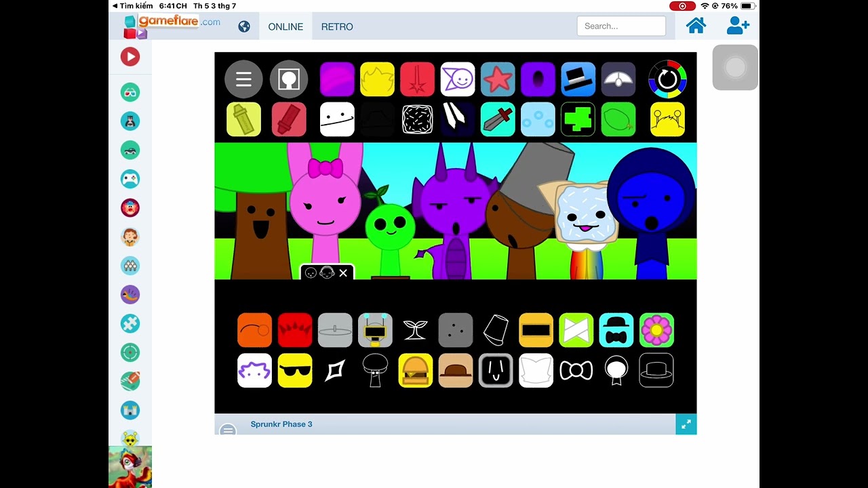
Task: Select the cyan sword icon
Action: (498, 119)
